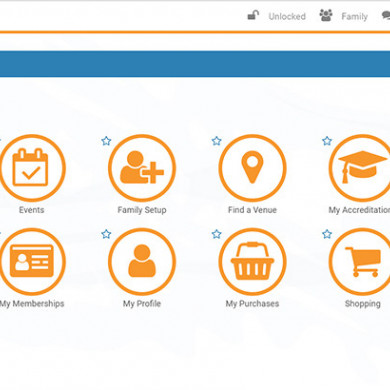
Task: Click the Family Setup text label
Action: pos(142,210)
